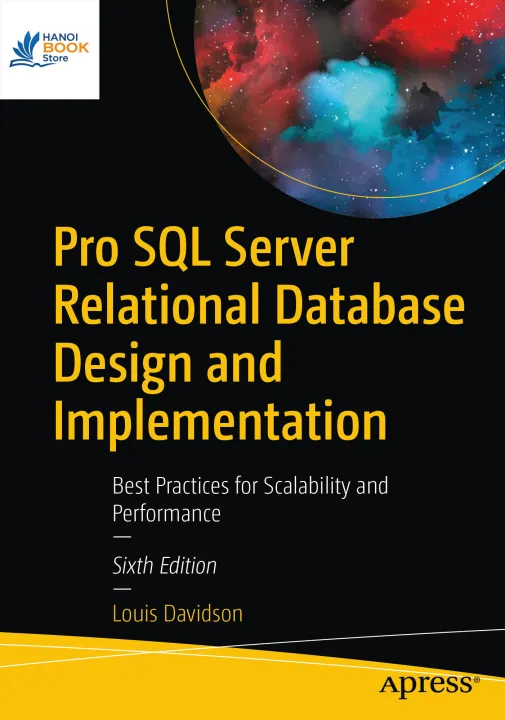
Task: Click the 'Relational Database' title line
Action: coord(259,306)
